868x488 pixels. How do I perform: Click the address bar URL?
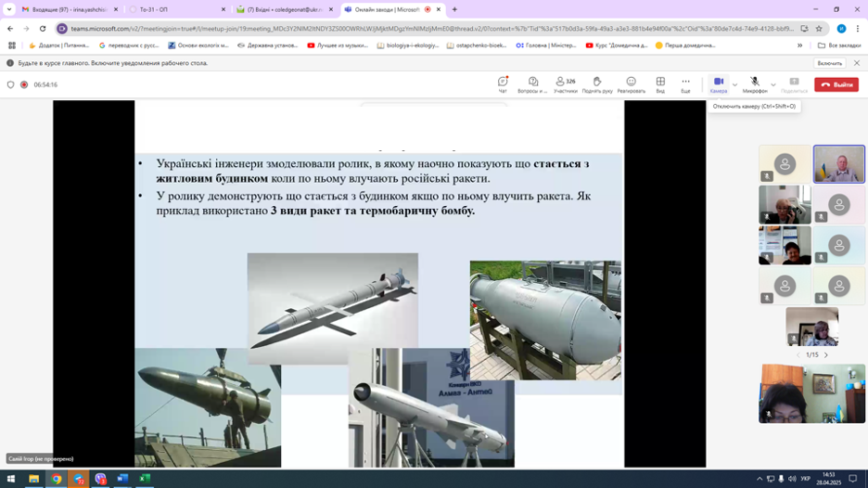coord(432,28)
